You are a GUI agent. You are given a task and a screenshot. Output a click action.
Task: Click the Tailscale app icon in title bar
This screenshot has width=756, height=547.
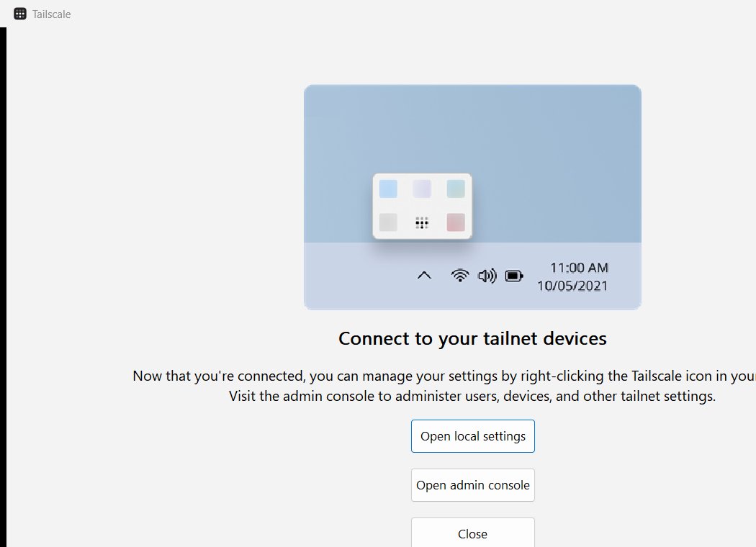(x=20, y=14)
